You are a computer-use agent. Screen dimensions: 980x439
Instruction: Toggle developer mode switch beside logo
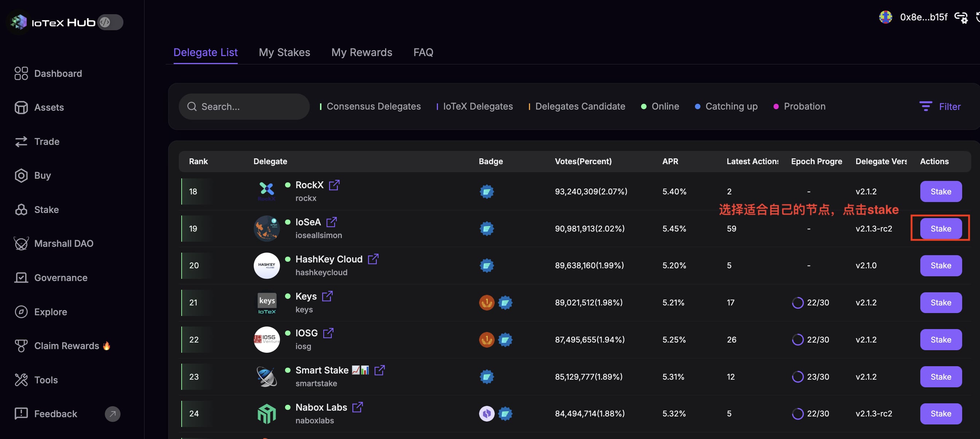click(x=110, y=22)
